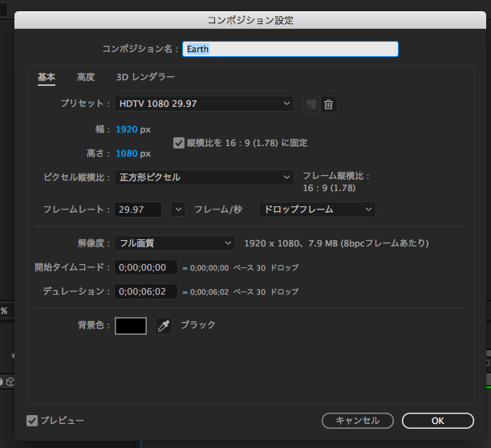This screenshot has height=448, width=491.
Task: Click the デュレーション field 0;00;06;02
Action: point(146,291)
